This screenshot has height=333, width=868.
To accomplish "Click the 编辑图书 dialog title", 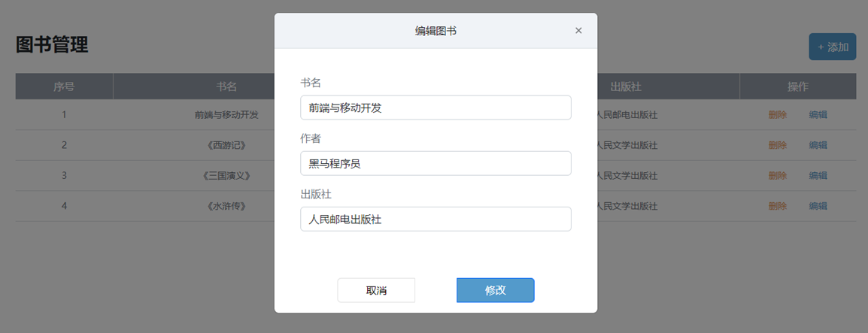I will (436, 31).
